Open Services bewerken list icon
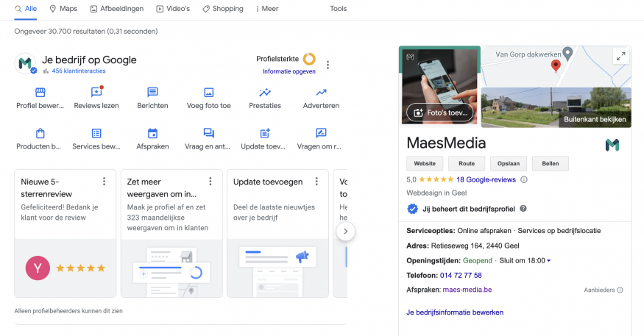 tap(96, 133)
